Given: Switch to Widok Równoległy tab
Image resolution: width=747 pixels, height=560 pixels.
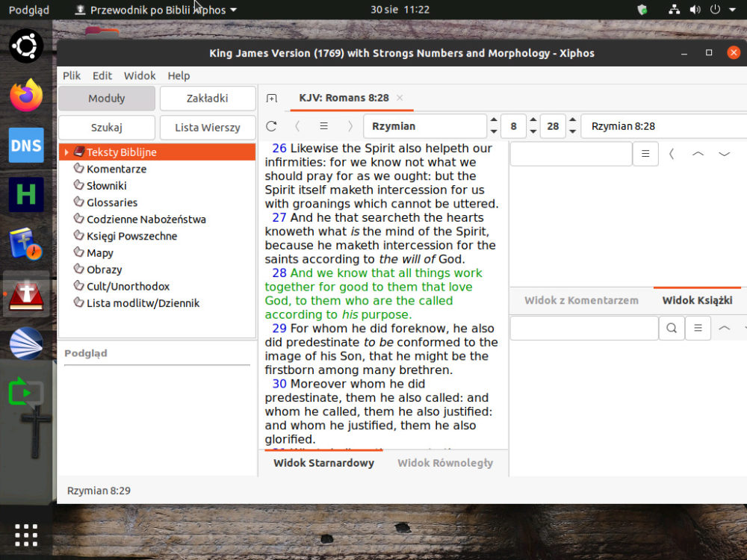Looking at the screenshot, I should [445, 463].
